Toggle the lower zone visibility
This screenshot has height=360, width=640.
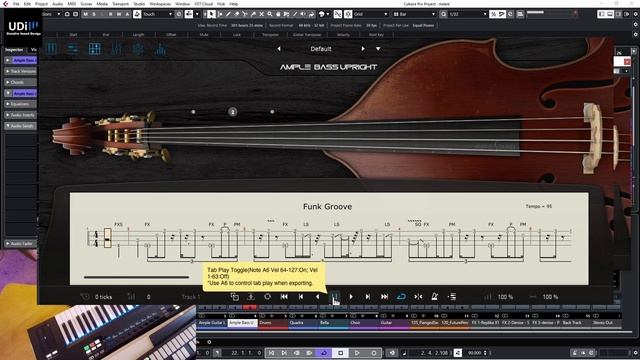click(610, 14)
